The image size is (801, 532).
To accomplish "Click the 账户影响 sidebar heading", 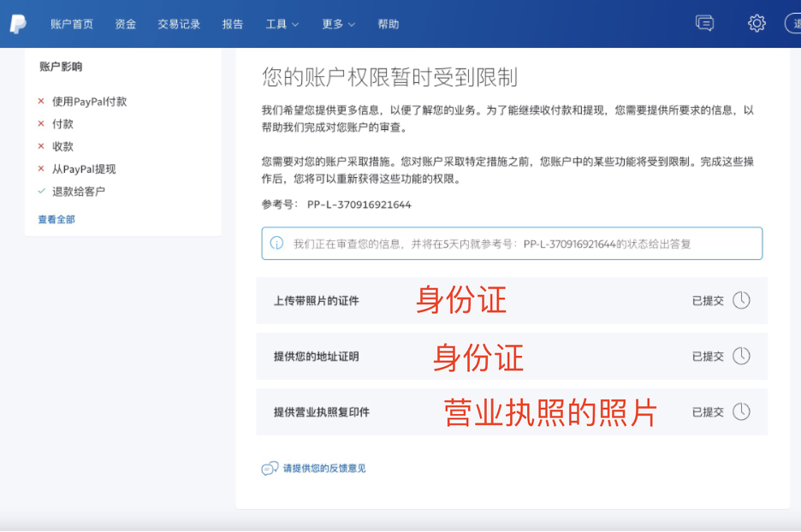I will [x=61, y=67].
